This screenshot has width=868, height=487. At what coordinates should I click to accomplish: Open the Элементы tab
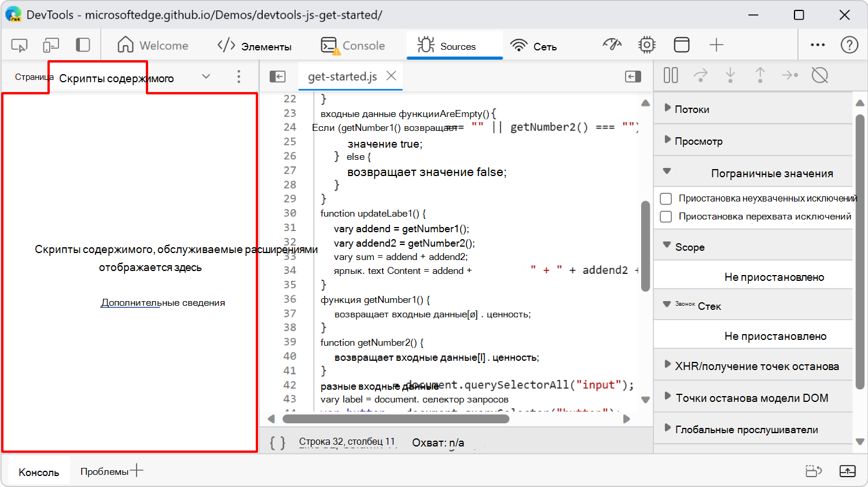(x=254, y=45)
